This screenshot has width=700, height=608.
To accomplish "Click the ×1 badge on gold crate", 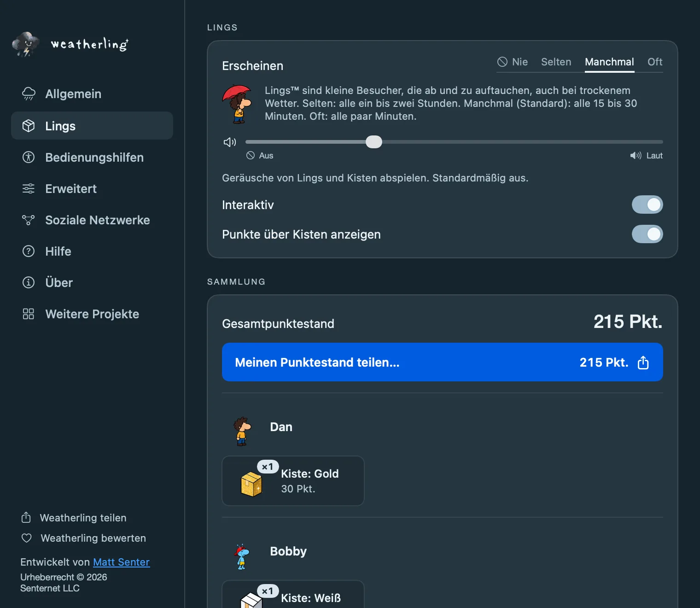I will [x=268, y=467].
